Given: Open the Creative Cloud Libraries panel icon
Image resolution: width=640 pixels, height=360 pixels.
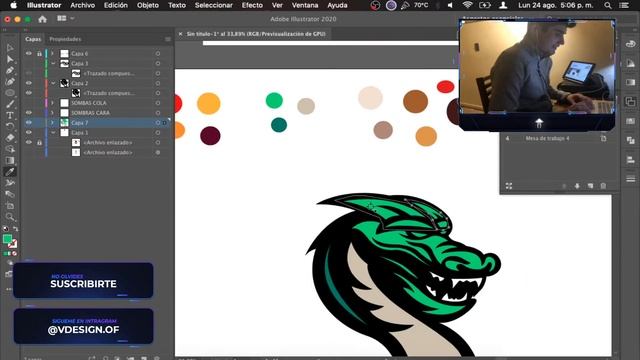Looking at the screenshot, I should [631, 44].
